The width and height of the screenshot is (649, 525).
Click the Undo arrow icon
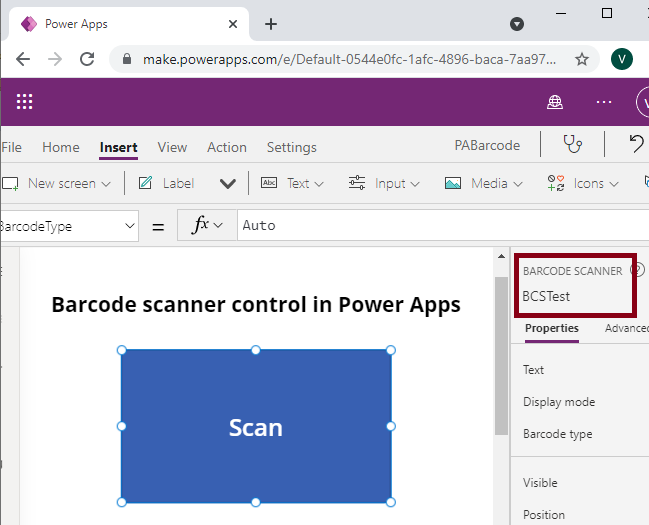(x=636, y=144)
